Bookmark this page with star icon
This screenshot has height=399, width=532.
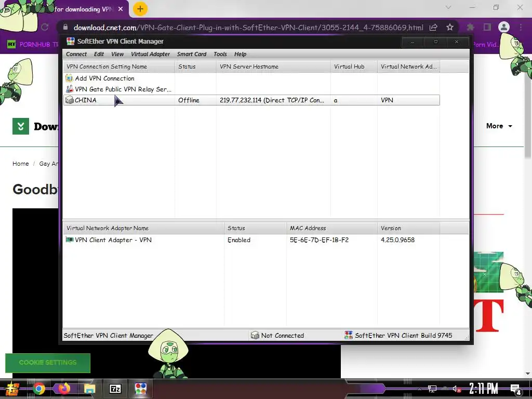tap(450, 27)
